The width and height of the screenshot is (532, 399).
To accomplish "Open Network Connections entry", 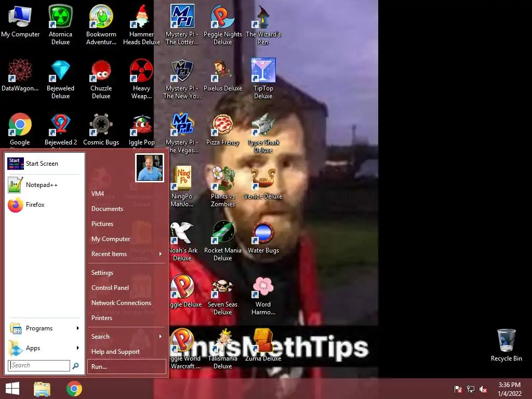I will (x=127, y=303).
